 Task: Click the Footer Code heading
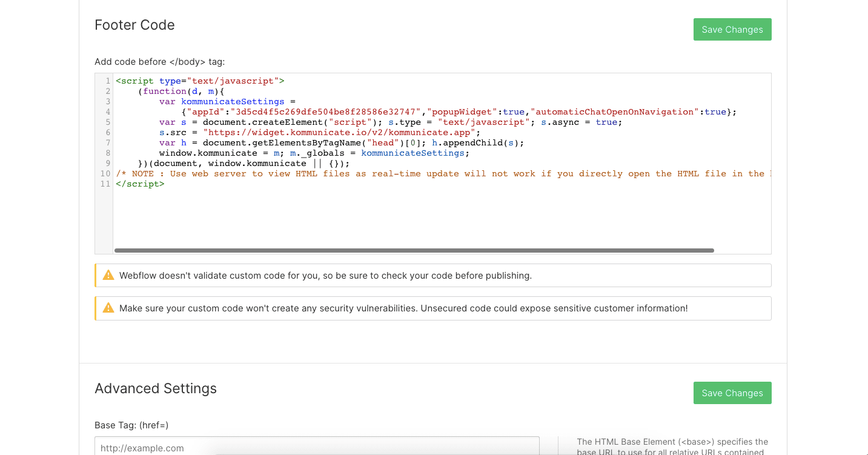click(x=134, y=25)
